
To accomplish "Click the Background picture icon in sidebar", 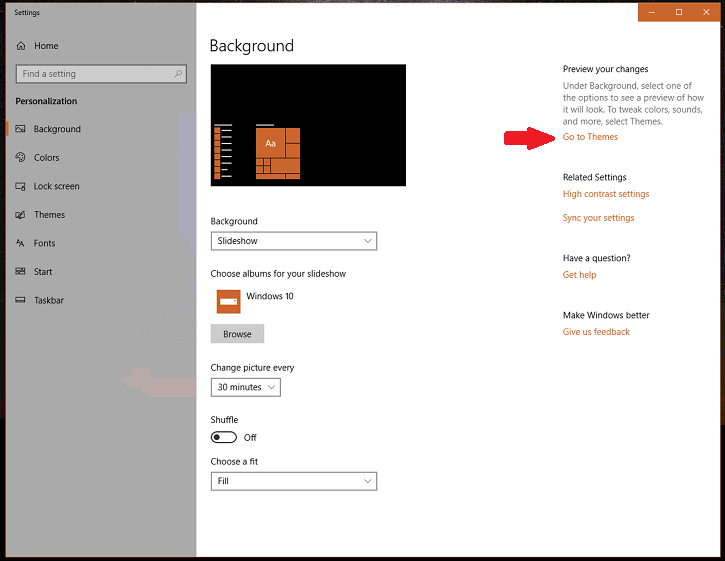I will 20,129.
